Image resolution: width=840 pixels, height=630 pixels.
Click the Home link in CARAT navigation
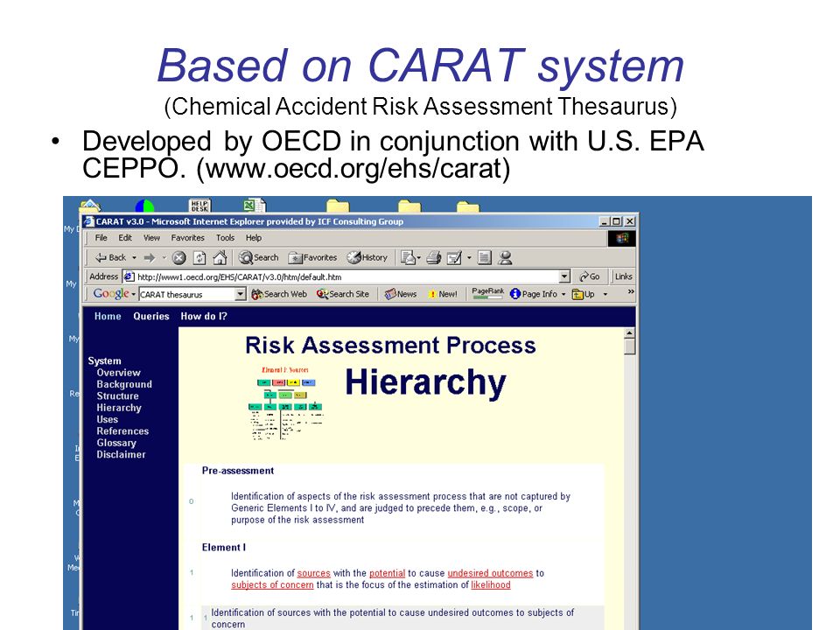point(108,316)
